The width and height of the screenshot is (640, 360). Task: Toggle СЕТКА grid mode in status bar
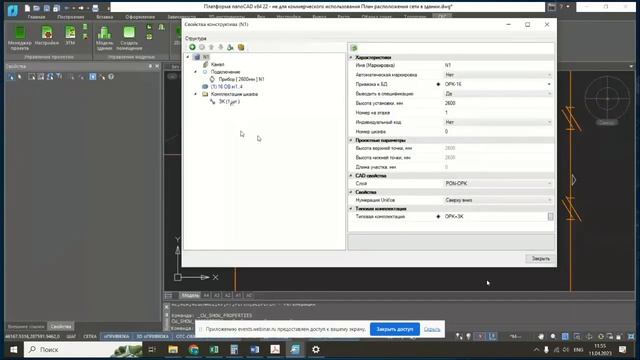(x=90, y=337)
